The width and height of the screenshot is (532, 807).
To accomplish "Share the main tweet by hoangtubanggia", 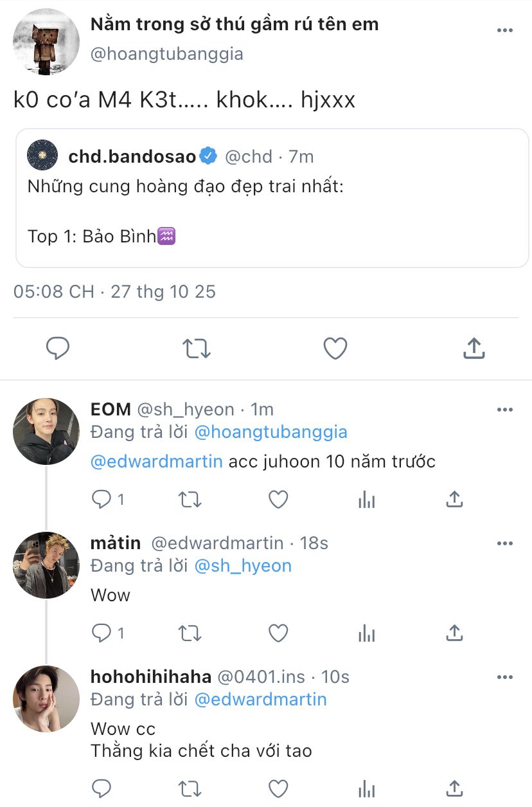I will [x=474, y=349].
